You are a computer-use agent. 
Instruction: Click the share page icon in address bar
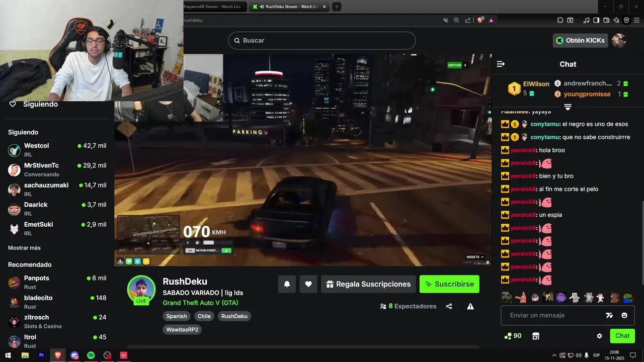click(x=468, y=20)
